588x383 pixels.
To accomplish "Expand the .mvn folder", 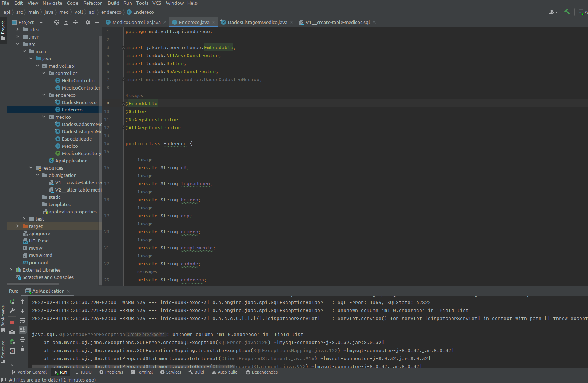I will (x=17, y=37).
